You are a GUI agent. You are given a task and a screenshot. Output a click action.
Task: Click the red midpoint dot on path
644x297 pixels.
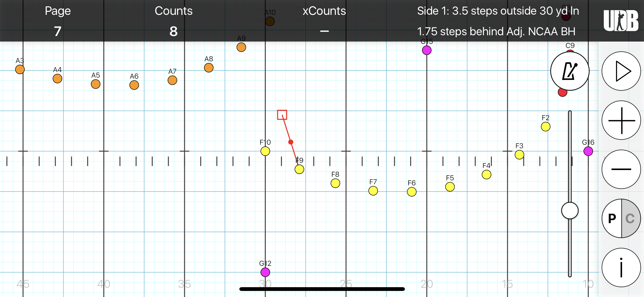(291, 142)
